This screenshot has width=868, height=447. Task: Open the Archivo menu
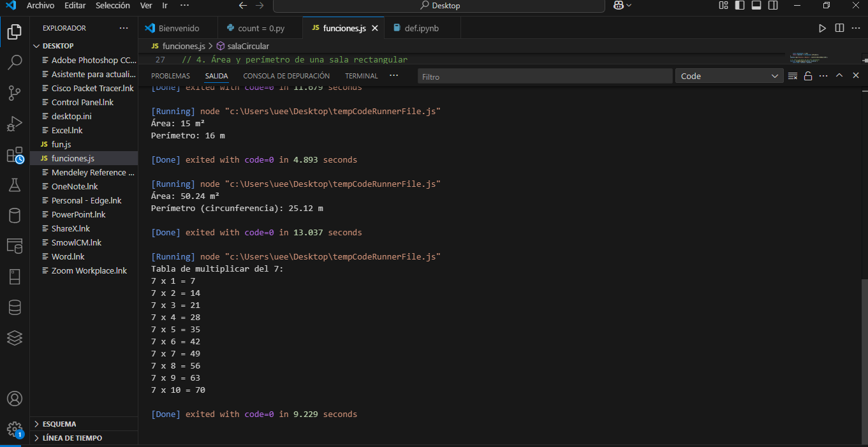pyautogui.click(x=40, y=5)
